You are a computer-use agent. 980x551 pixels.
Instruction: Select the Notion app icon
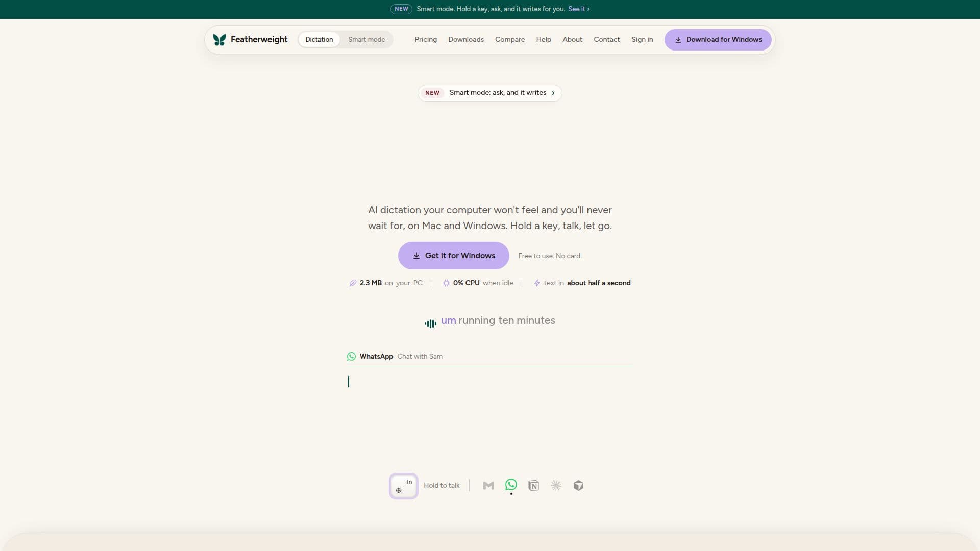pyautogui.click(x=533, y=486)
